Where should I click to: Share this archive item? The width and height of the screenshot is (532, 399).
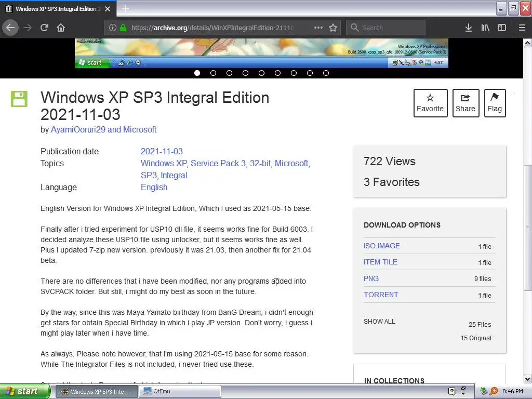click(465, 103)
